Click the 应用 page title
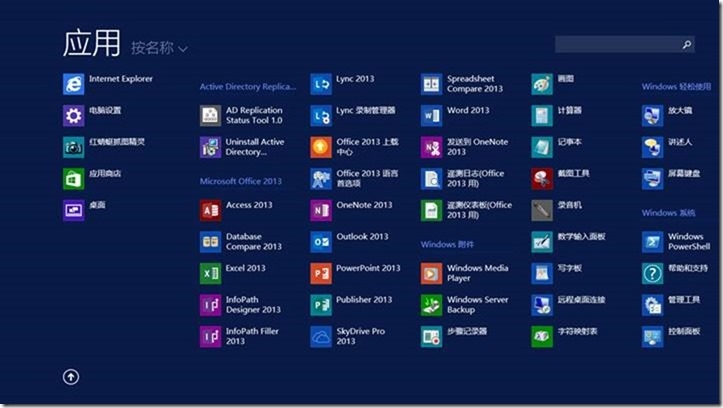Image resolution: width=723 pixels, height=408 pixels. coord(92,43)
